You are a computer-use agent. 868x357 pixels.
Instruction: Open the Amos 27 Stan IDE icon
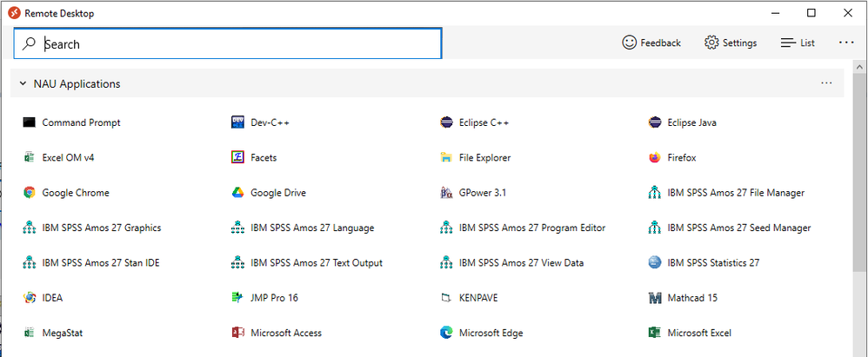click(30, 263)
